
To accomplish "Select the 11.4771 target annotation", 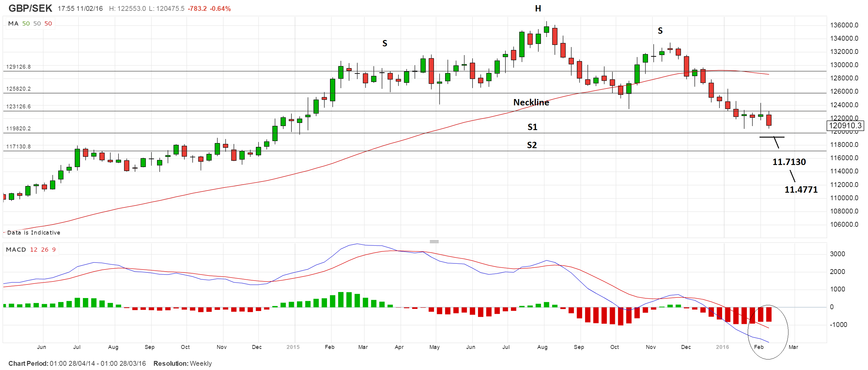I will tap(801, 190).
